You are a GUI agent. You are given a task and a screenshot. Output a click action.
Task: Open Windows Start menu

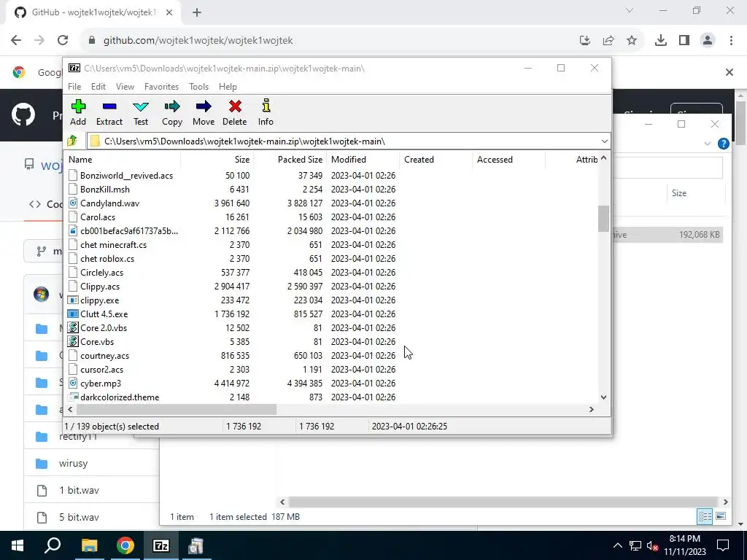[x=18, y=545]
